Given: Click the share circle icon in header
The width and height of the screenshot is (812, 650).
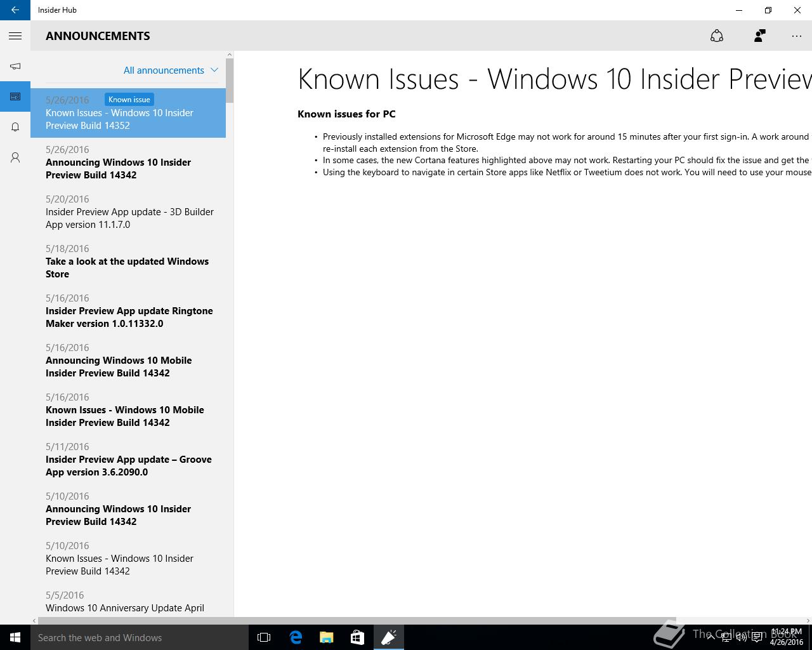Looking at the screenshot, I should tap(717, 36).
